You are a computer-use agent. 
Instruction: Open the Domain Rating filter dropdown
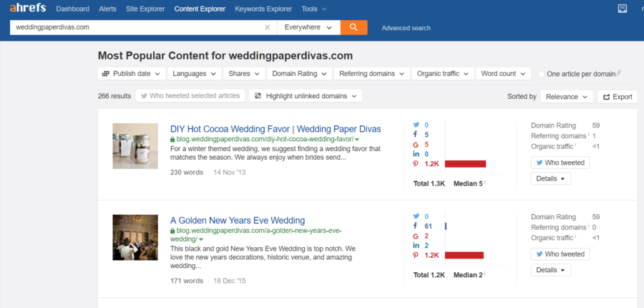click(299, 74)
